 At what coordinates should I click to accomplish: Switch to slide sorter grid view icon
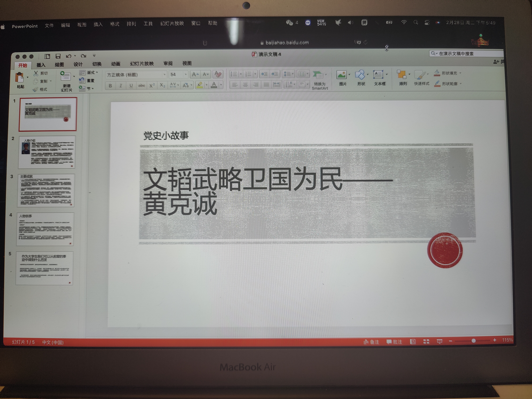pyautogui.click(x=426, y=341)
